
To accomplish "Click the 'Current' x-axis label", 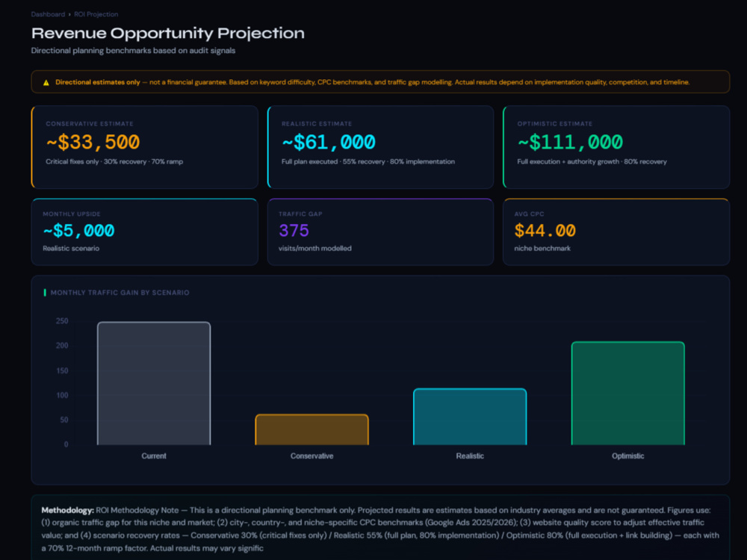I will [x=154, y=456].
